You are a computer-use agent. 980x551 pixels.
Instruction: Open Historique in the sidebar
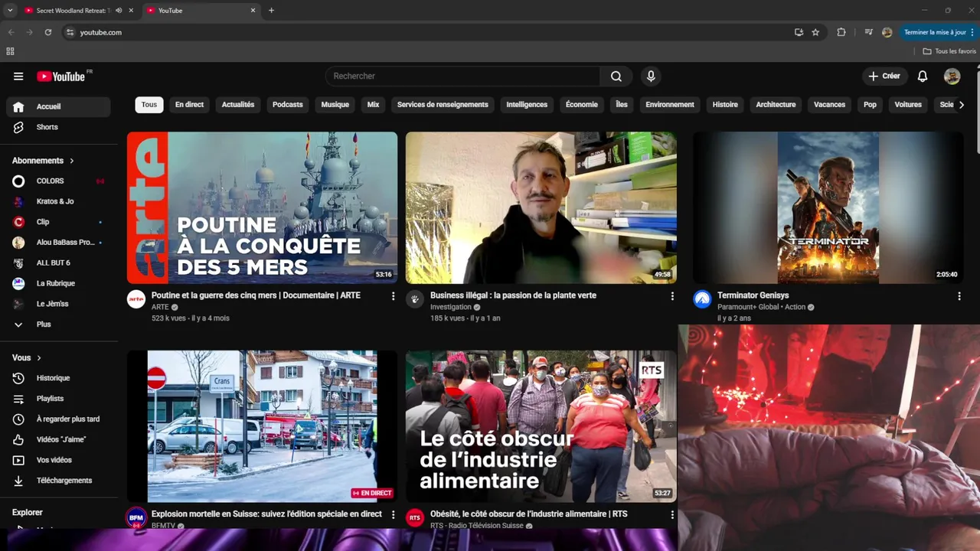[58, 378]
